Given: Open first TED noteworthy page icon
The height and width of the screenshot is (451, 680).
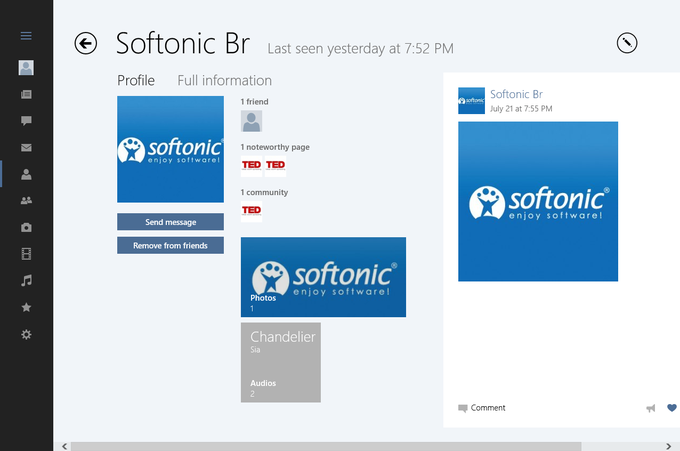Looking at the screenshot, I should click(252, 166).
